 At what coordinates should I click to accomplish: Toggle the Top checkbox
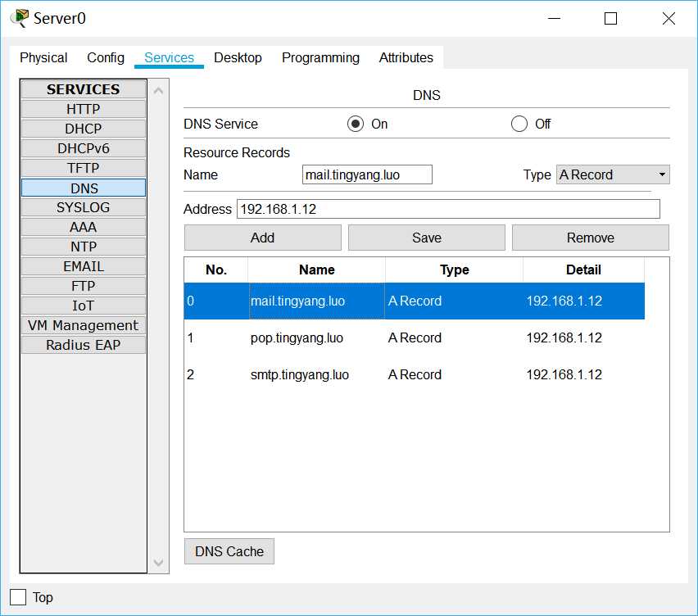point(18,597)
